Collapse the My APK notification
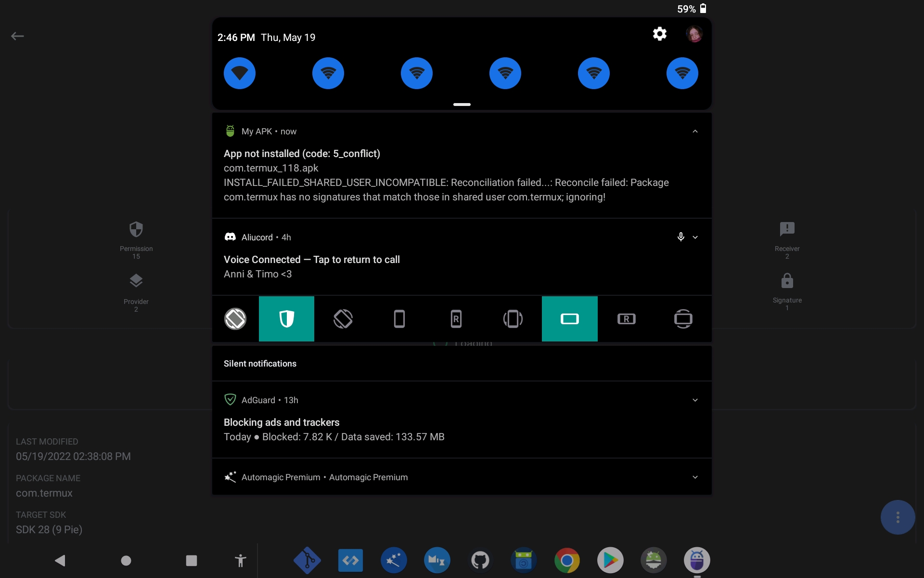 point(695,131)
